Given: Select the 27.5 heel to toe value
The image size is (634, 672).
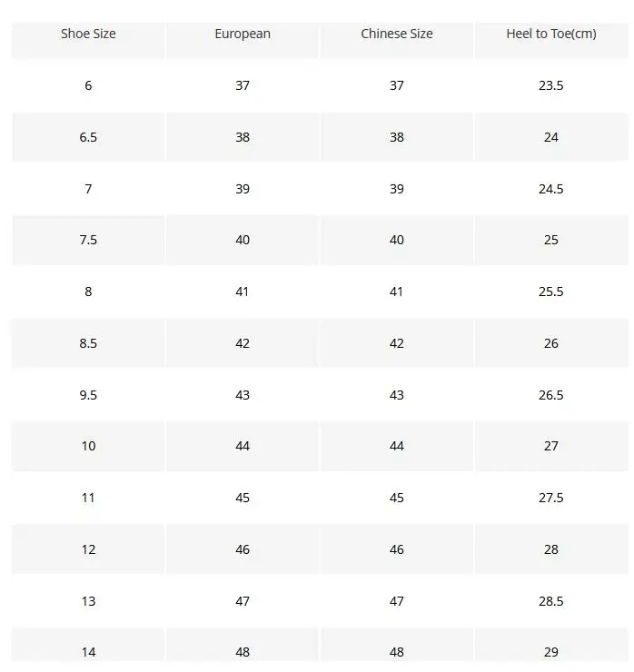Looking at the screenshot, I should click(550, 498).
